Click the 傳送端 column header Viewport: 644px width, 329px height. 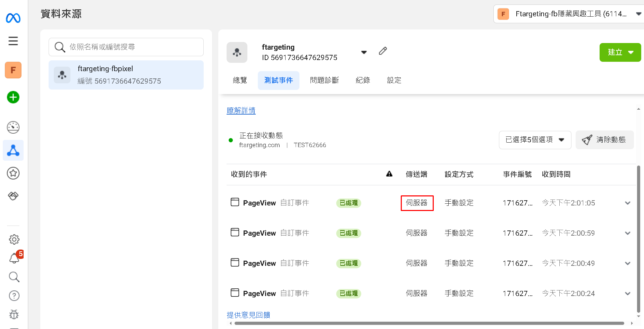pos(416,174)
